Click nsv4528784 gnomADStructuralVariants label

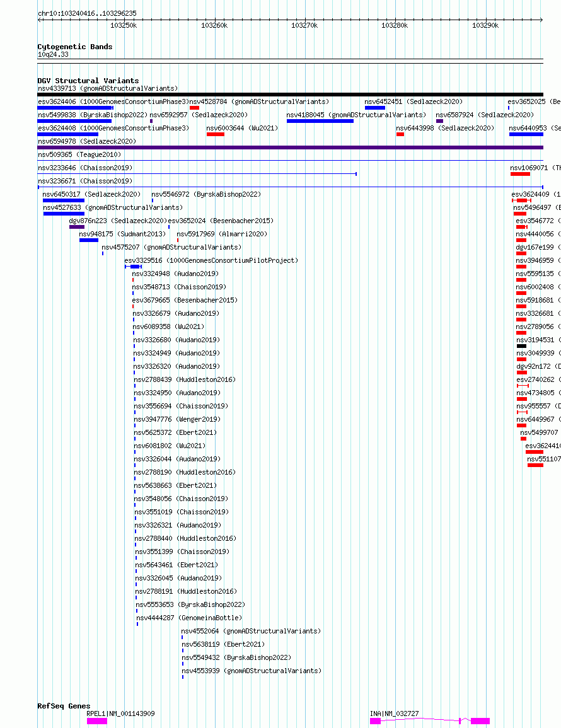[259, 101]
